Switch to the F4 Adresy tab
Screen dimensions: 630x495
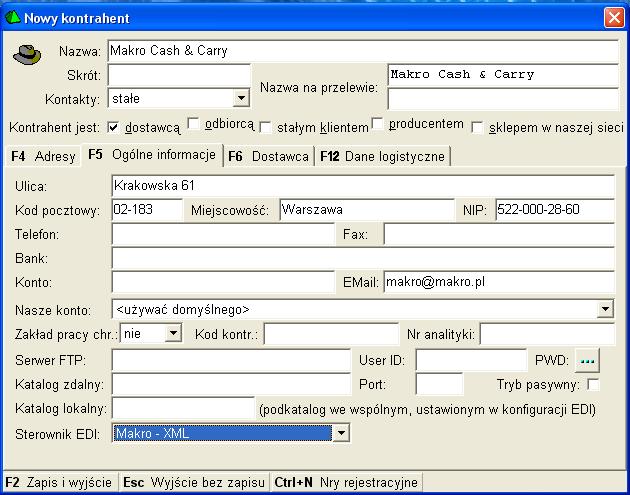tap(43, 156)
